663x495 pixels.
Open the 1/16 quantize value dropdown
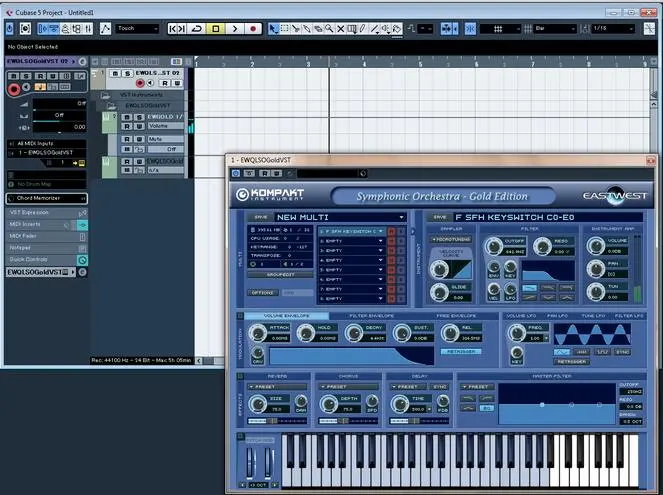point(613,29)
